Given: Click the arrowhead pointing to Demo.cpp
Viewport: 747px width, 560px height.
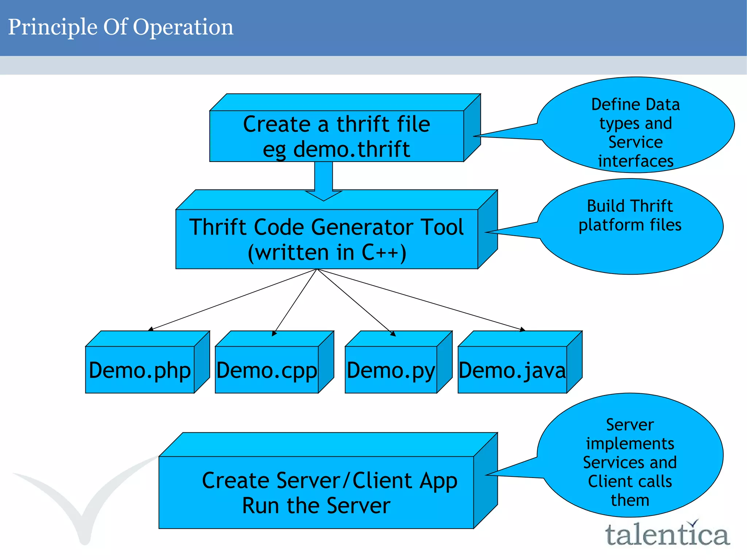Looking at the screenshot, I should (274, 333).
